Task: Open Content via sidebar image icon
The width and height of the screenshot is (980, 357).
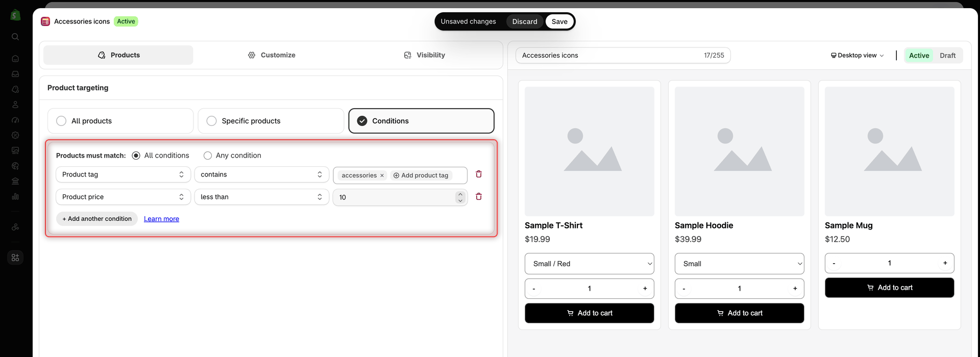Action: point(15,150)
